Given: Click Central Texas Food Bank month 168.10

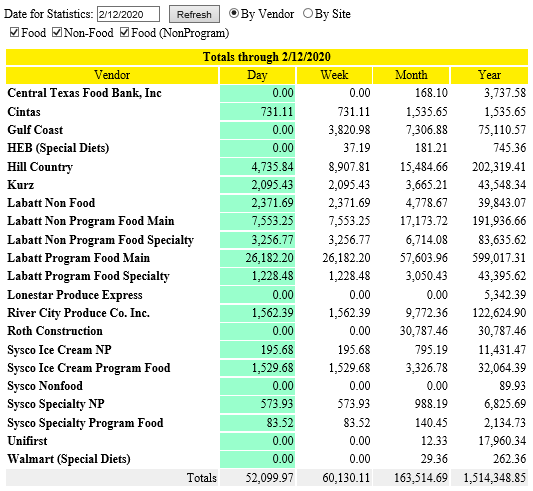Looking at the screenshot, I should point(431,93).
